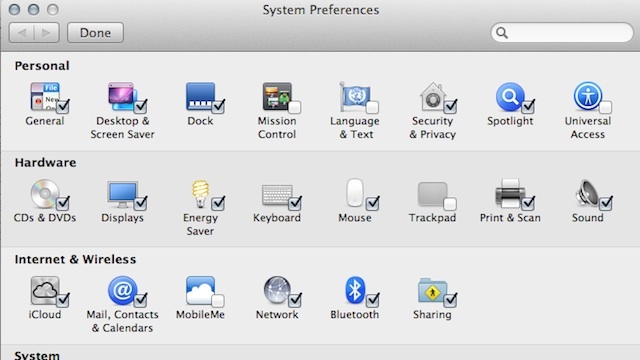Image resolution: width=640 pixels, height=360 pixels.
Task: Open the Universal Access icon
Action: [x=587, y=96]
